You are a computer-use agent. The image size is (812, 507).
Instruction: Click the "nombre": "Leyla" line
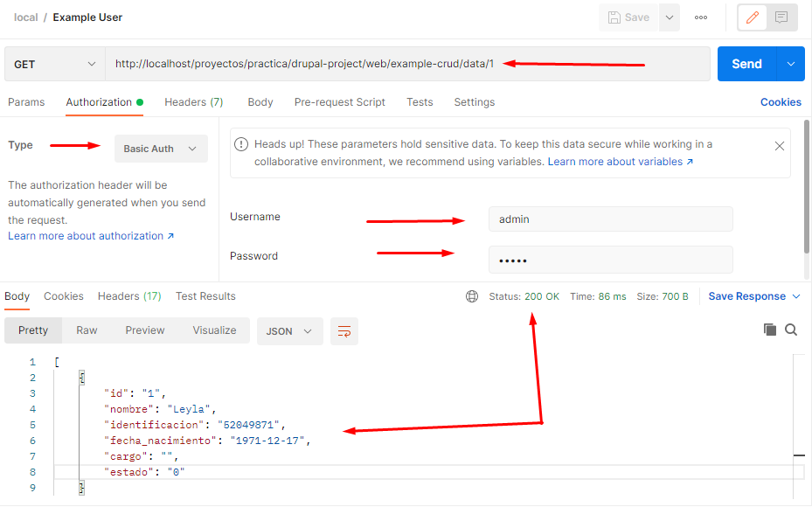pyautogui.click(x=160, y=409)
